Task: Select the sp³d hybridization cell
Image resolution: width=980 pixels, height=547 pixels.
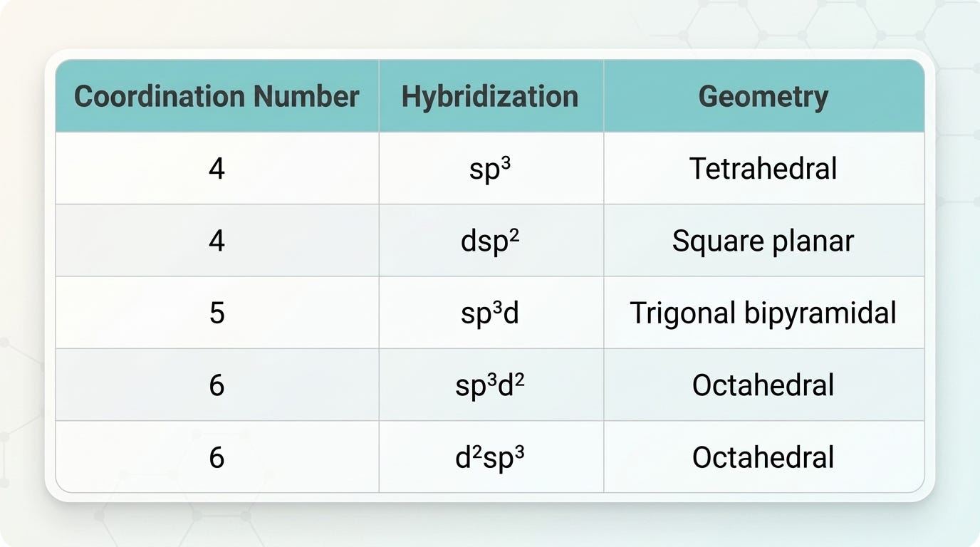Action: pos(490,313)
